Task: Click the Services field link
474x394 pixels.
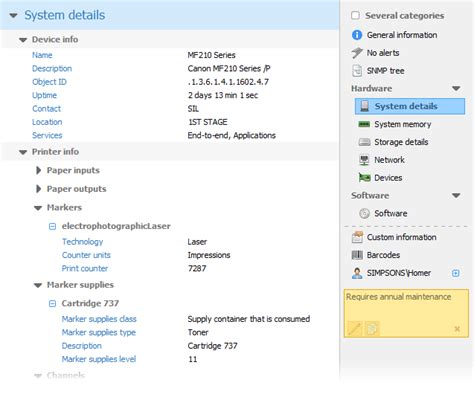Action: [x=47, y=135]
